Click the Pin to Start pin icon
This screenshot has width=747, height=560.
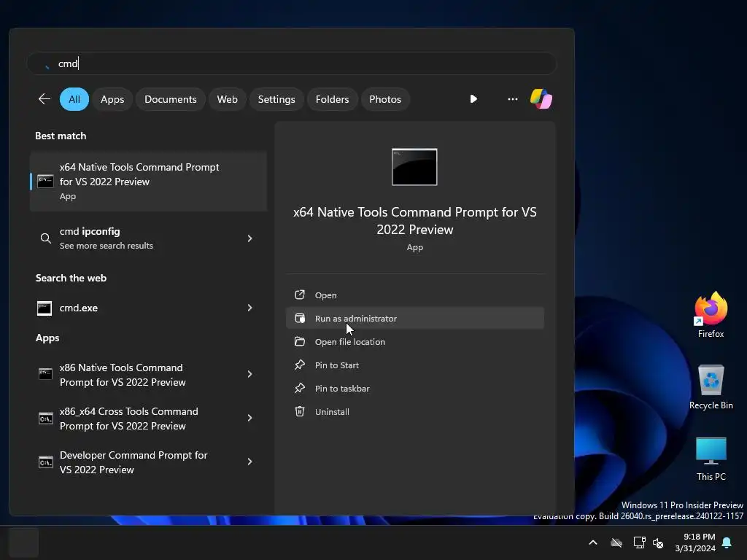point(300,365)
